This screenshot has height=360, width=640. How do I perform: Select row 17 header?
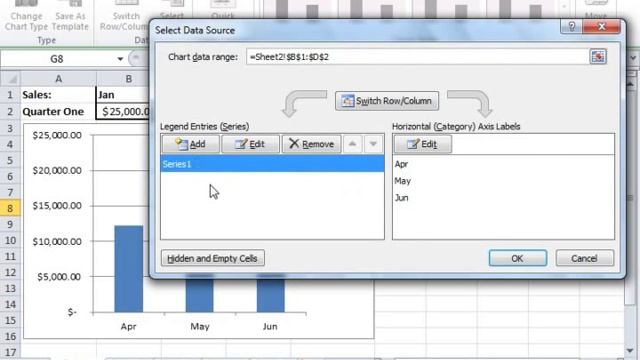pos(10,352)
